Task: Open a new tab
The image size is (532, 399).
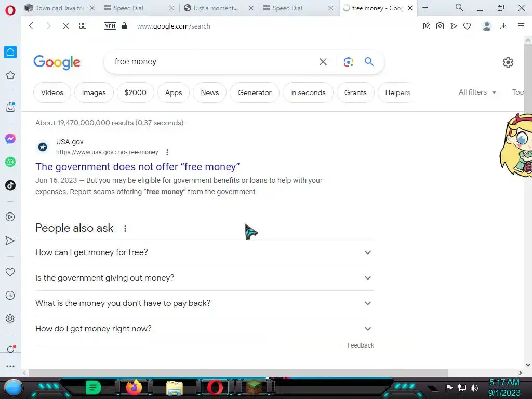Action: click(425, 8)
